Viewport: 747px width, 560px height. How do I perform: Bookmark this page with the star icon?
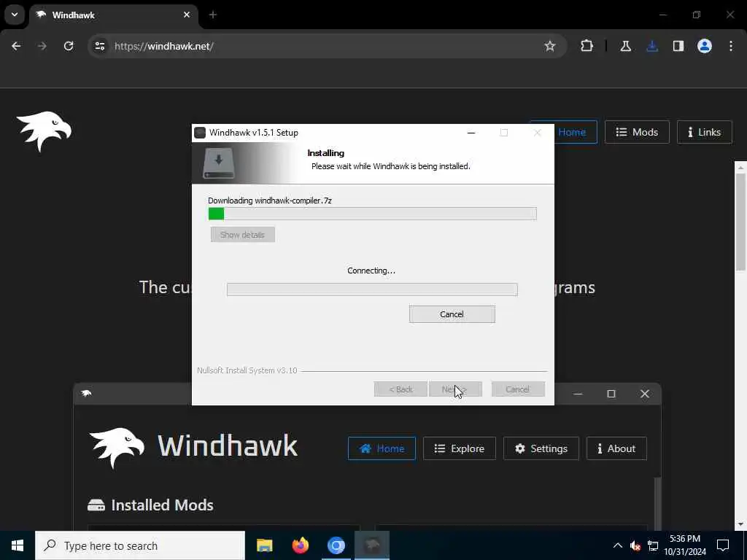(550, 46)
